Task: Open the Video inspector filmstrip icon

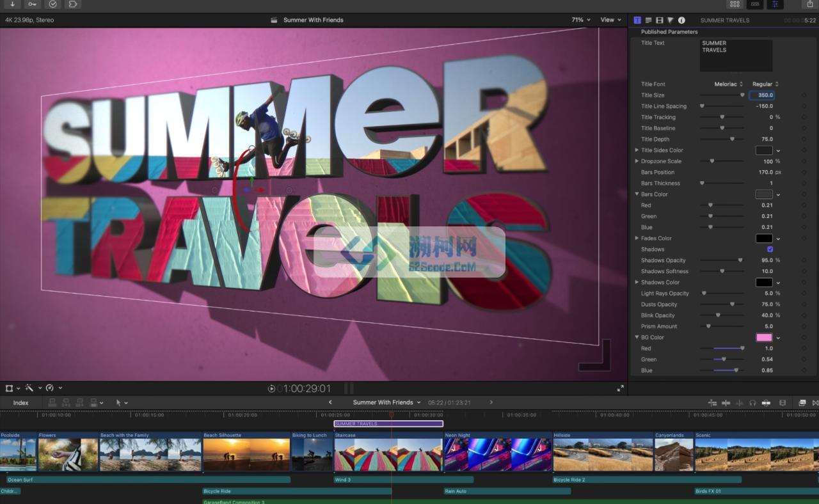Action: tap(659, 20)
